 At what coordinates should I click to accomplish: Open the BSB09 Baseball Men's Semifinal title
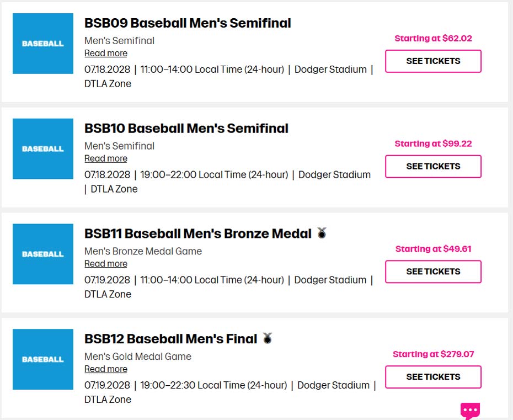[188, 23]
